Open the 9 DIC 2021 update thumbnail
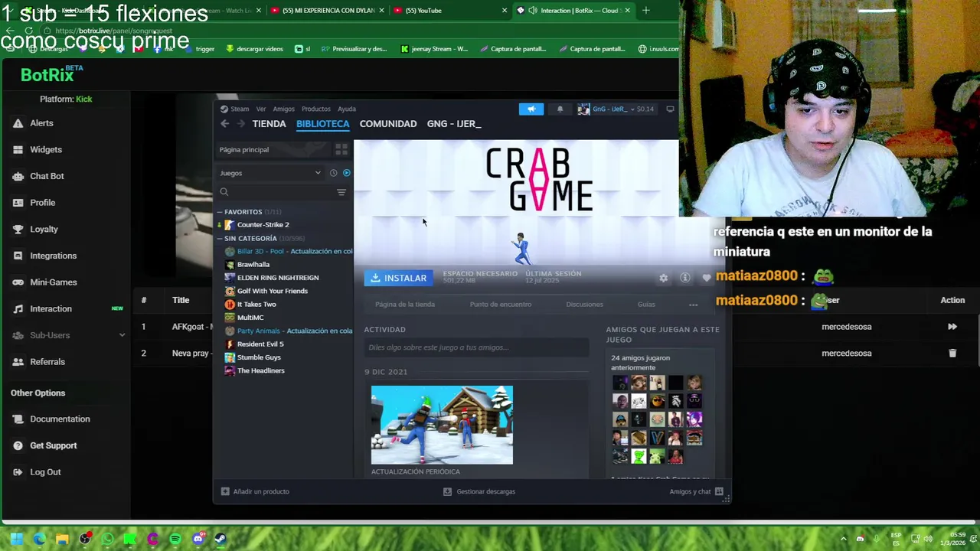Image resolution: width=980 pixels, height=551 pixels. pyautogui.click(x=442, y=425)
